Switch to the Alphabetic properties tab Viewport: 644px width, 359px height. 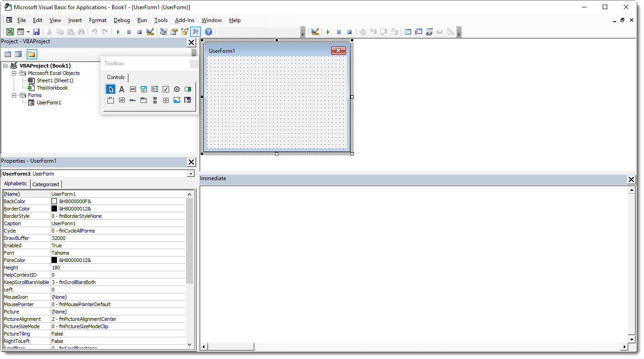tap(16, 183)
